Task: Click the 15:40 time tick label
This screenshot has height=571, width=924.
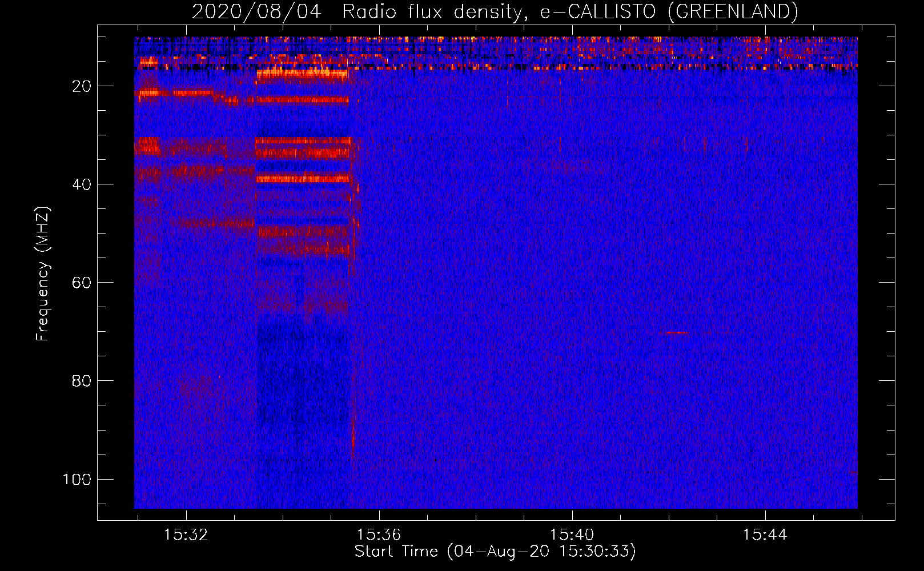Action: (572, 534)
